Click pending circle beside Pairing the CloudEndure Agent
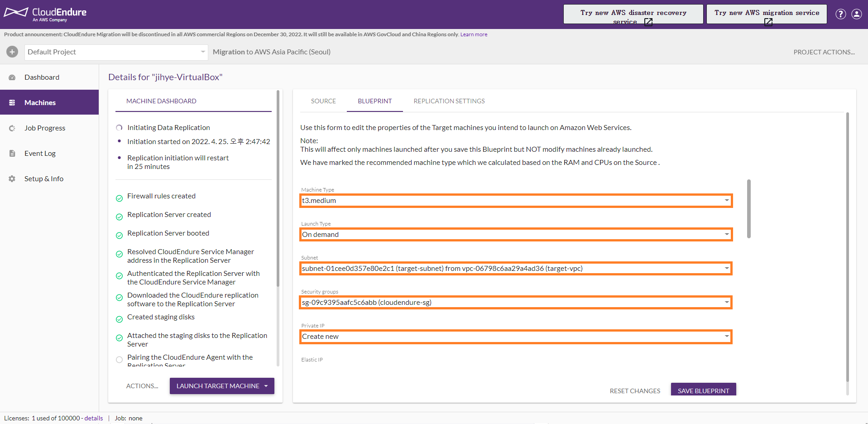 (x=120, y=360)
